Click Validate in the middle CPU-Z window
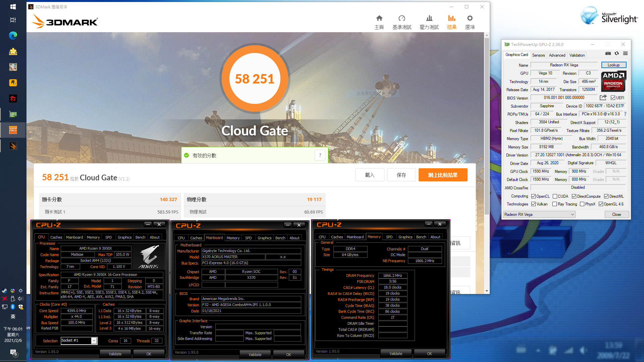 (255, 355)
